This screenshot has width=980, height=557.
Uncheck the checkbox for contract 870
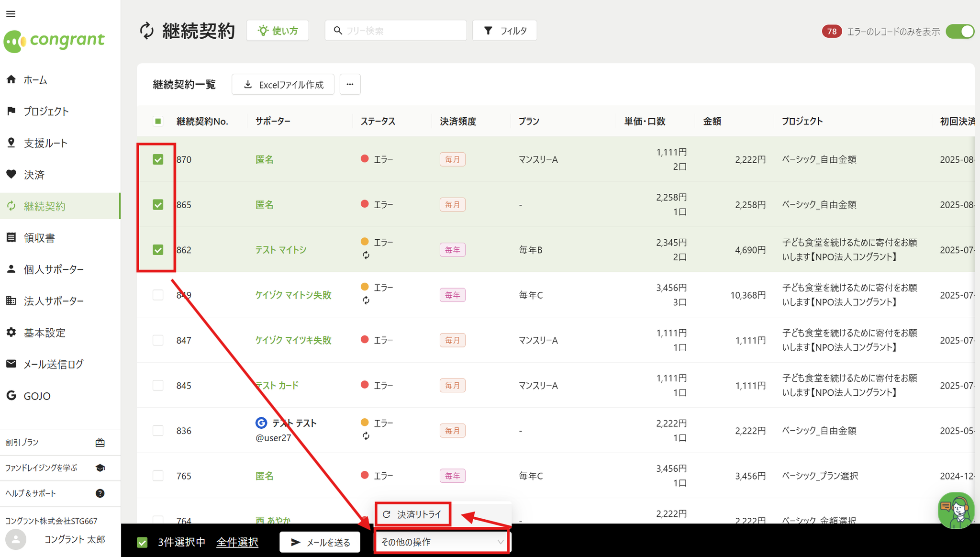[x=158, y=159]
